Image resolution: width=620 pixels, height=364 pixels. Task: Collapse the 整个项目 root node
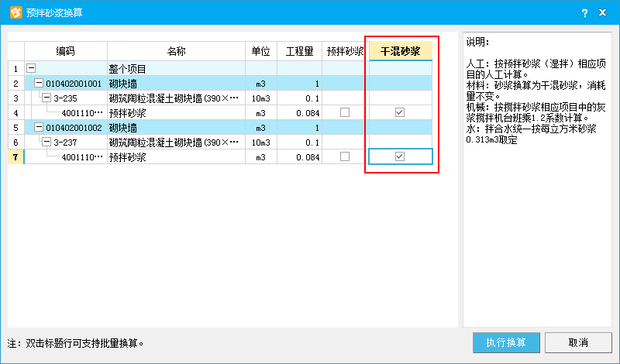point(31,68)
